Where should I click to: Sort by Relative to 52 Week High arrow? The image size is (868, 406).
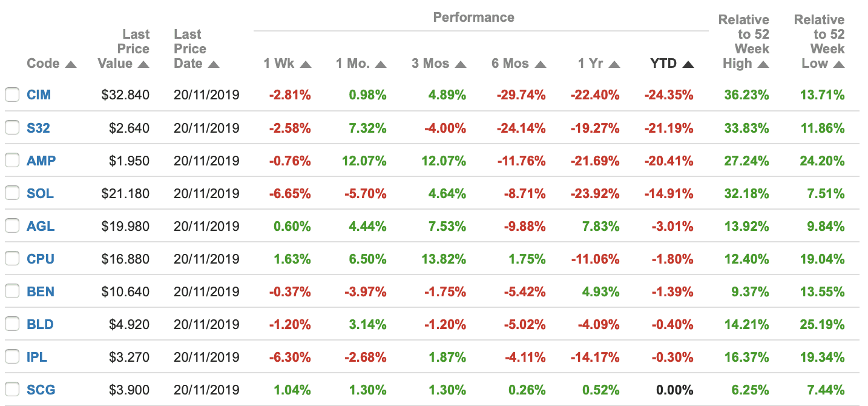point(763,64)
